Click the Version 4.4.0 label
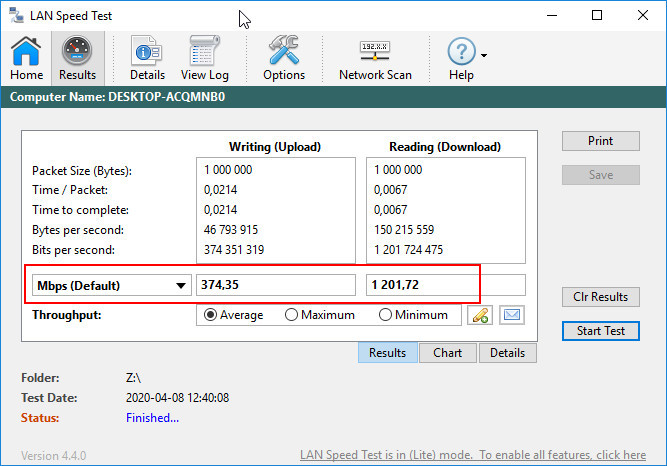 coord(54,456)
